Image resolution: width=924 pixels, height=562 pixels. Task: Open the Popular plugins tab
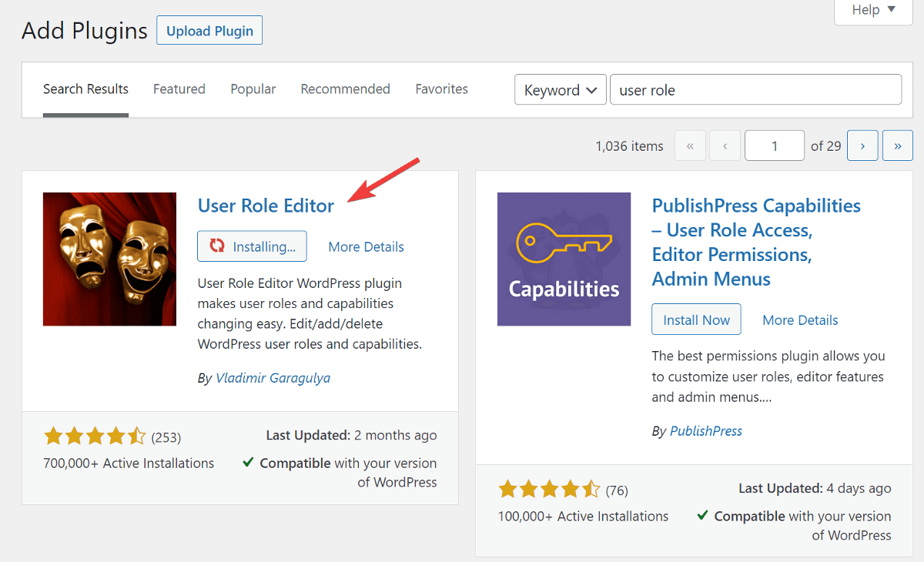[x=253, y=89]
